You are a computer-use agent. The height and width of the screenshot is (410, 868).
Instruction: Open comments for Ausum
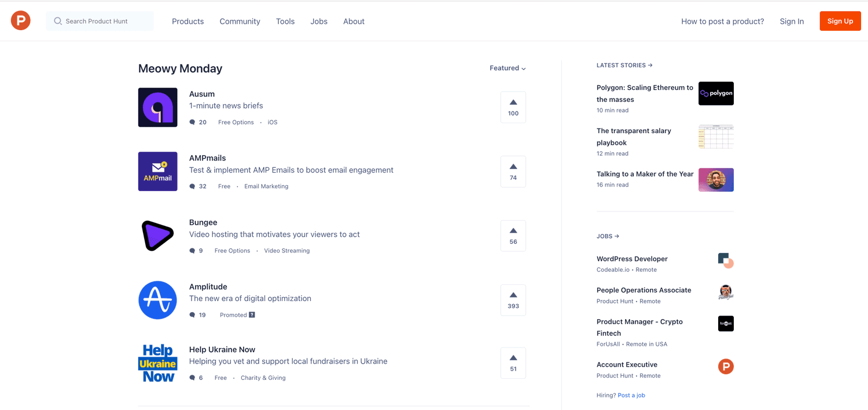193,122
